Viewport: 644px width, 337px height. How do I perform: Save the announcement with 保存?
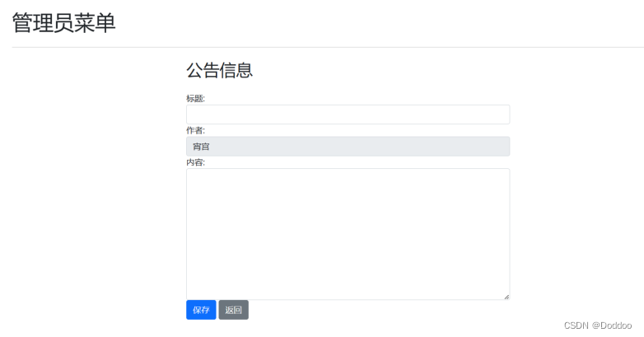201,310
